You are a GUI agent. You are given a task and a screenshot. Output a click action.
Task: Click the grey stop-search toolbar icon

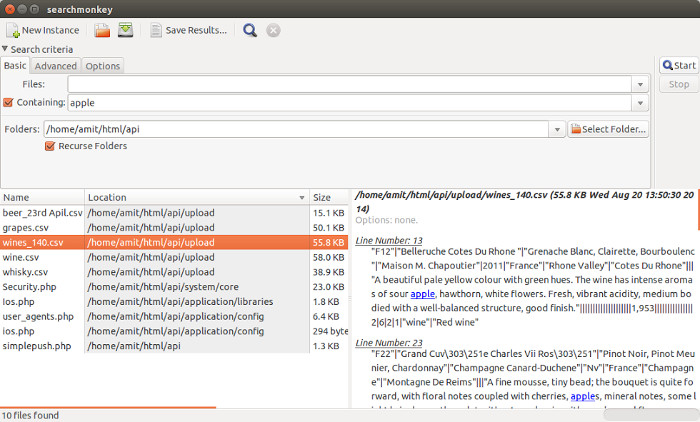pos(273,30)
